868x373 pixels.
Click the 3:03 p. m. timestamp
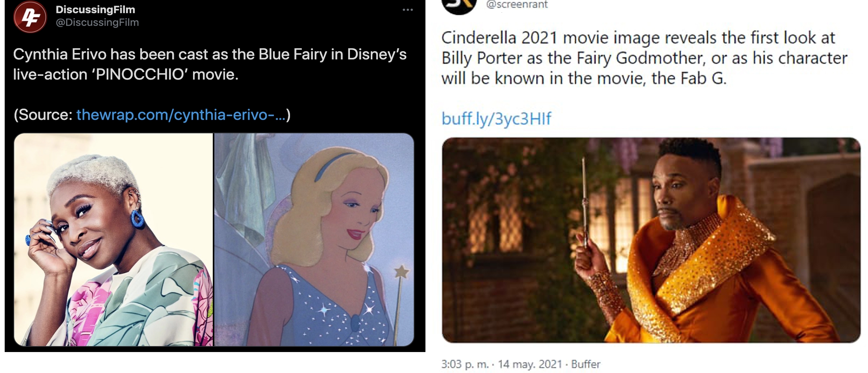point(465,364)
